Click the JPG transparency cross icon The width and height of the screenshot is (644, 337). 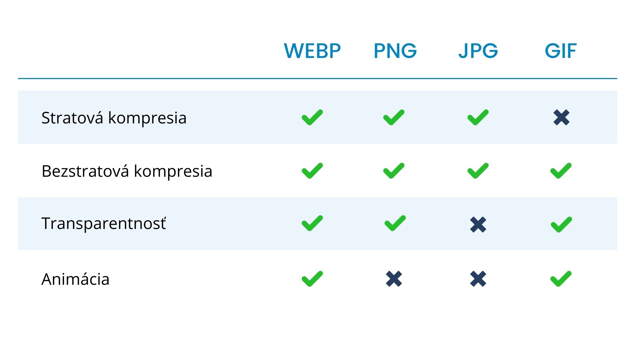point(478,225)
